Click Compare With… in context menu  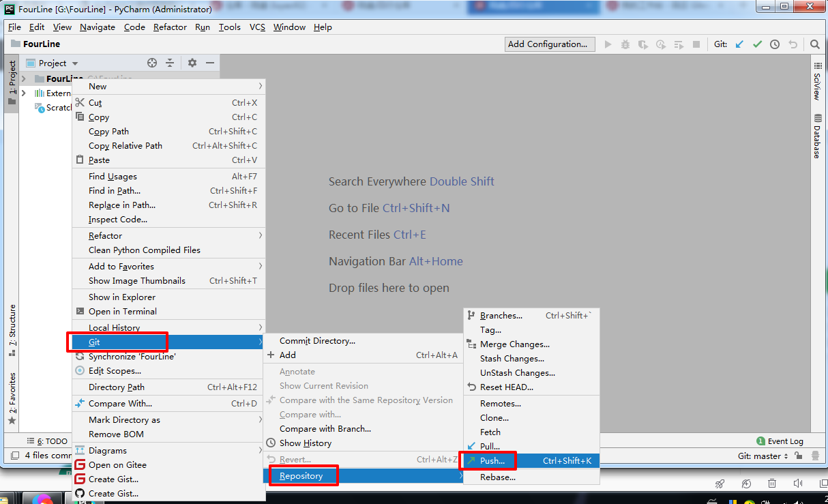coord(168,403)
